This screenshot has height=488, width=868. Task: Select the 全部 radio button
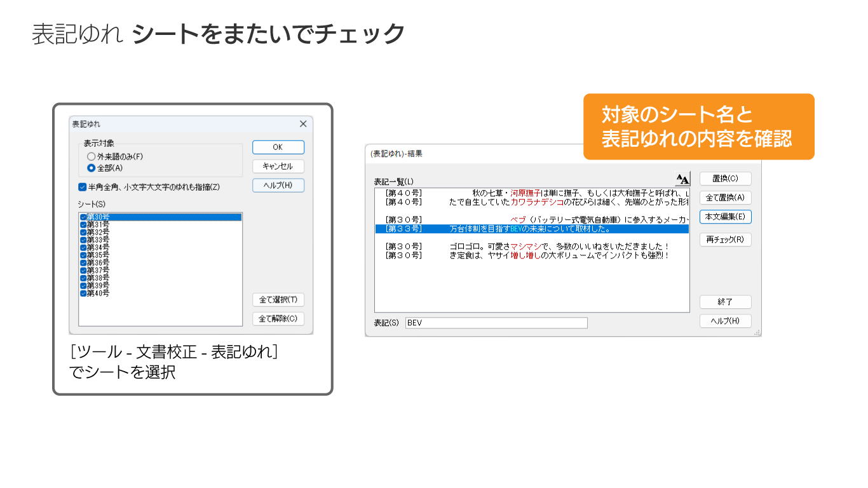coord(92,168)
